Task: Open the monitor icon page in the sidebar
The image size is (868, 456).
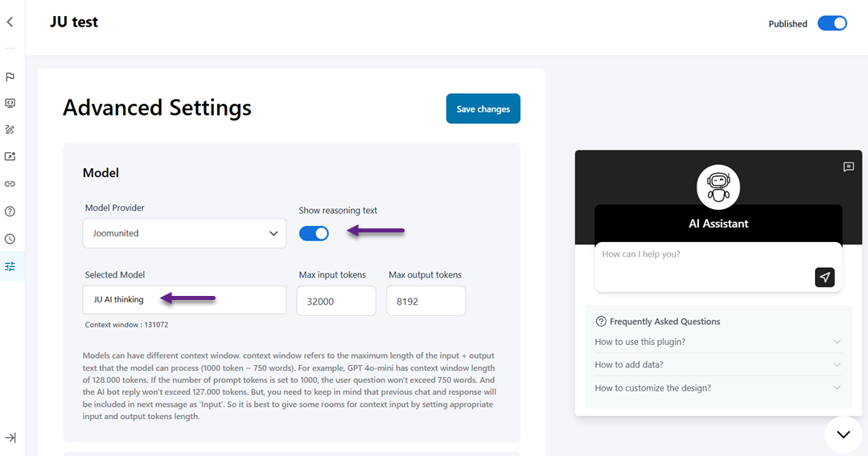Action: click(10, 104)
